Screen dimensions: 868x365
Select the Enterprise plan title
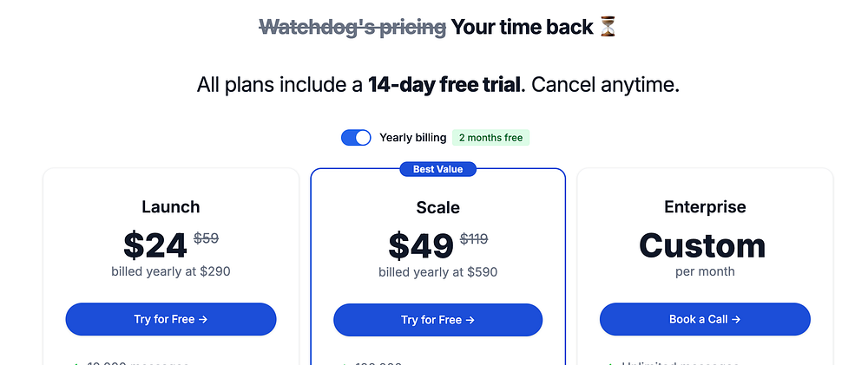(705, 206)
